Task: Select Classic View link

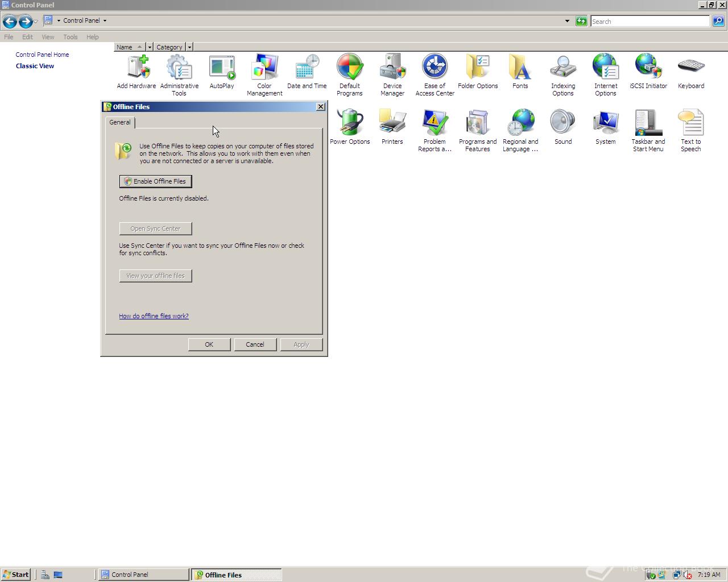Action: [x=35, y=66]
